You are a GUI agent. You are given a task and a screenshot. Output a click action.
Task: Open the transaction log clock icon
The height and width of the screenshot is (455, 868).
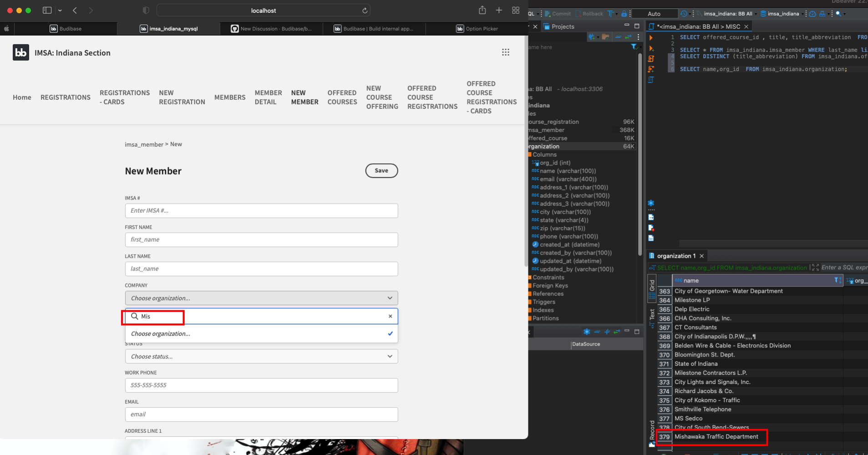click(x=683, y=14)
